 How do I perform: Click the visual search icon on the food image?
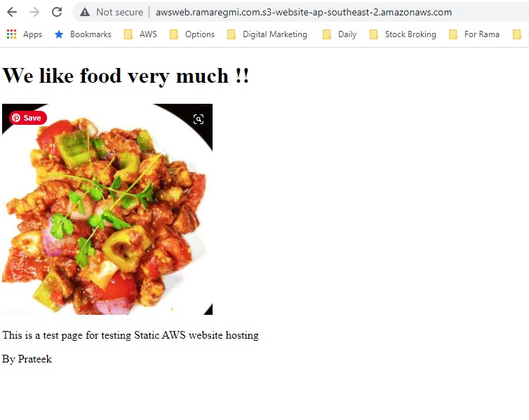199,119
